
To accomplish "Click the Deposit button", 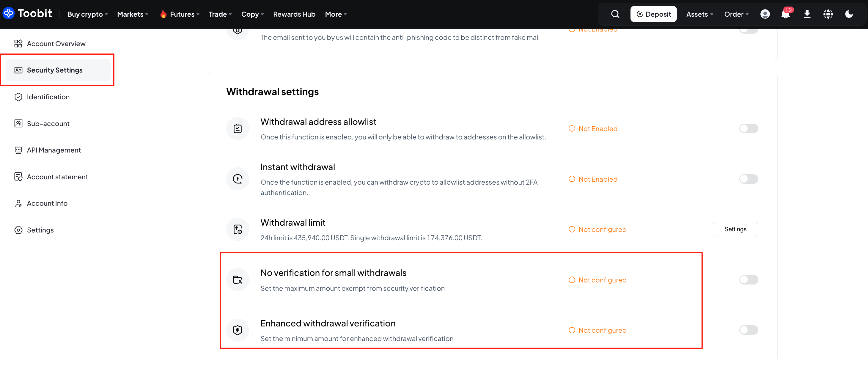I will point(653,14).
